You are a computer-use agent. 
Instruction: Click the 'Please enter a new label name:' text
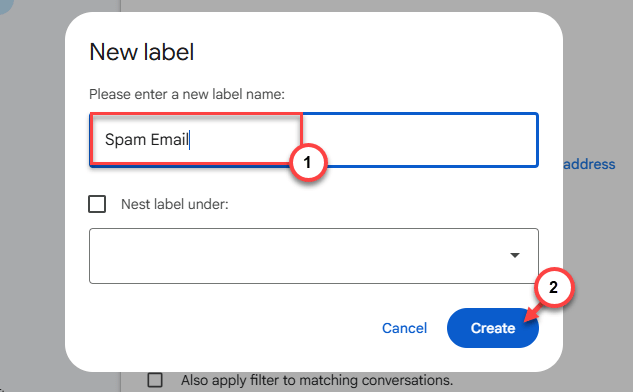pyautogui.click(x=187, y=94)
